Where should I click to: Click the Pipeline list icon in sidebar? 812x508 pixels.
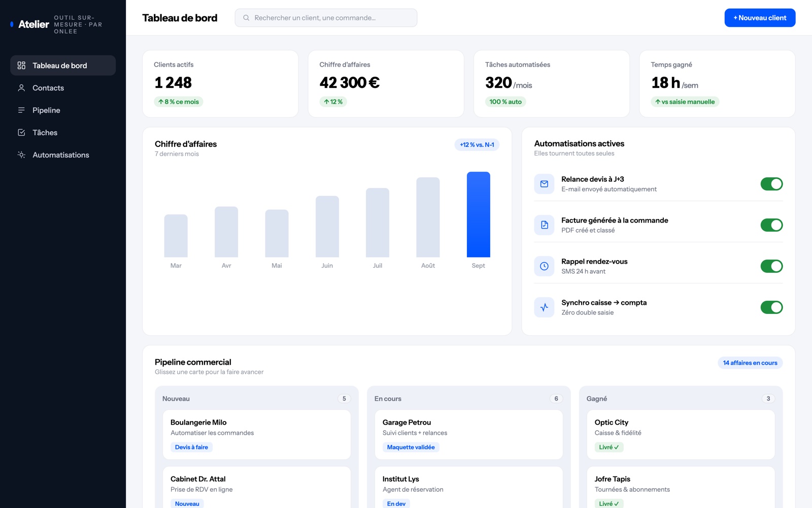[21, 110]
